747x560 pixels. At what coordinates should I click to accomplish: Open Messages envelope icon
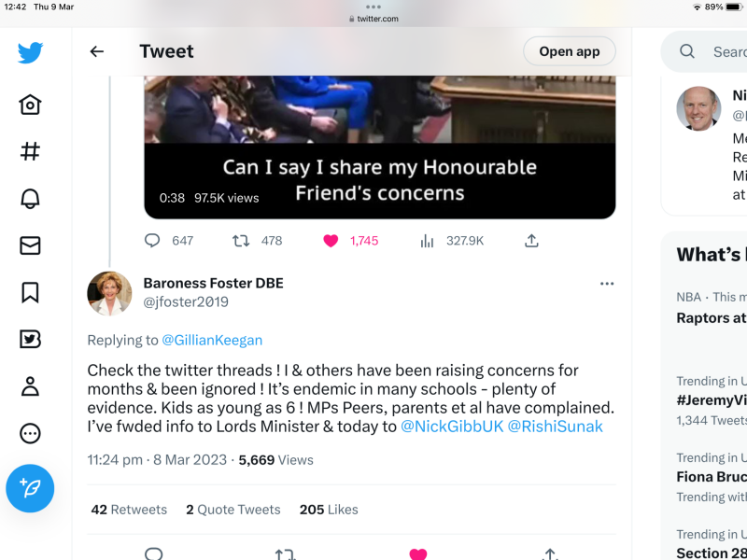30,245
